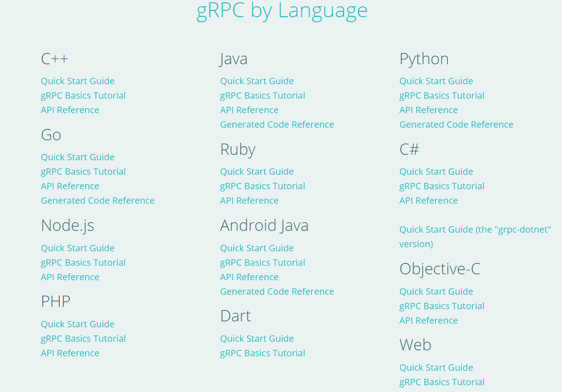Open Android Java Generated Code Reference
Viewport: 562px width, 392px height.
click(x=277, y=292)
